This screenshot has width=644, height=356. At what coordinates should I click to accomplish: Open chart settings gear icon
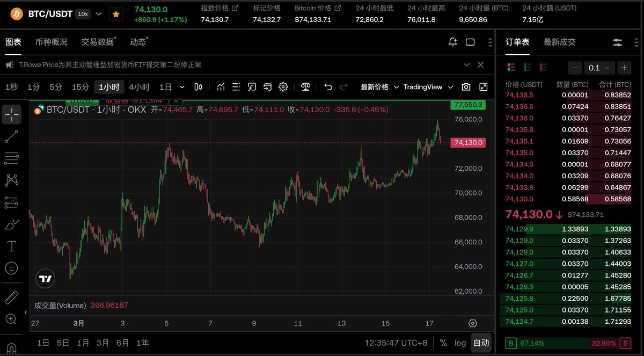pos(283,87)
